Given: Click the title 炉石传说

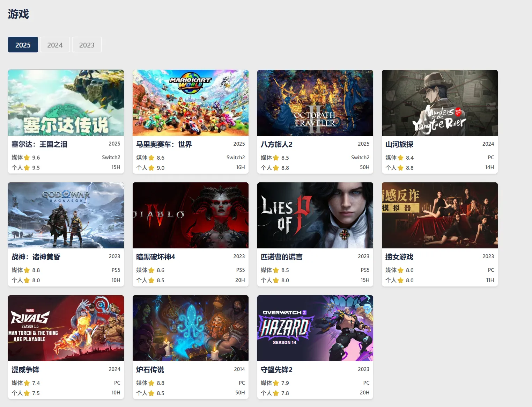Looking at the screenshot, I should [x=150, y=370].
